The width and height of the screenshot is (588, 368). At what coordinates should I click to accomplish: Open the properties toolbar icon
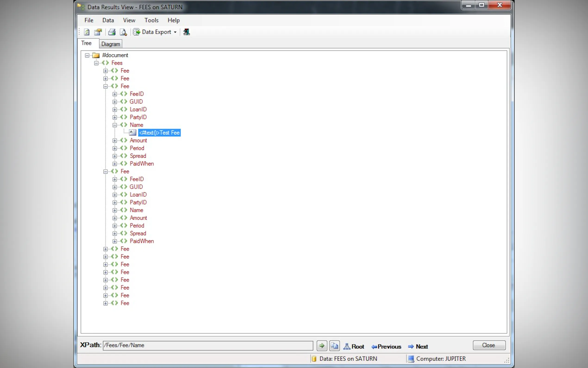98,32
